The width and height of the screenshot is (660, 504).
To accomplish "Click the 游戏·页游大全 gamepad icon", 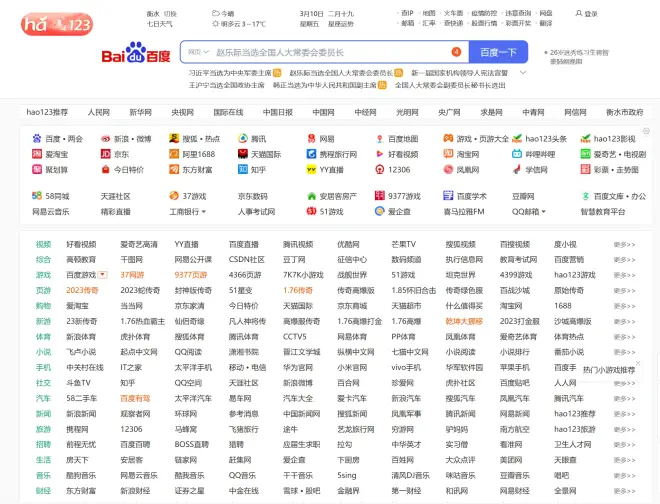I will (x=448, y=138).
